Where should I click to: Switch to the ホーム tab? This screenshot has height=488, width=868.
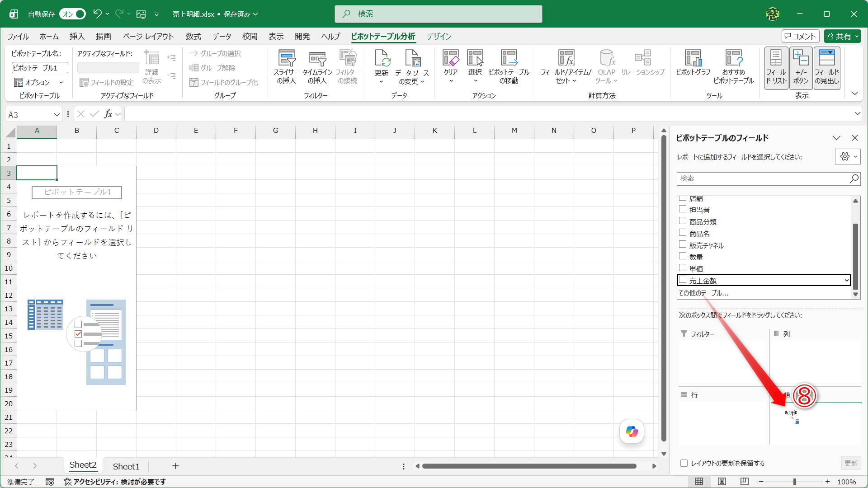49,37
